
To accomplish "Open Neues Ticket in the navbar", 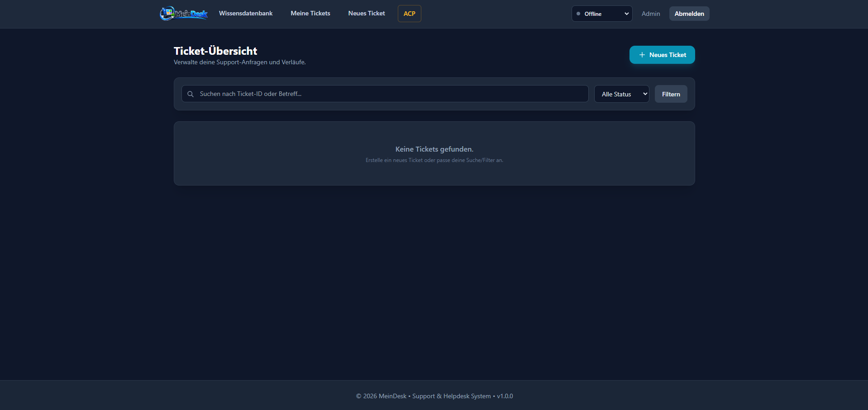I will 367,14.
